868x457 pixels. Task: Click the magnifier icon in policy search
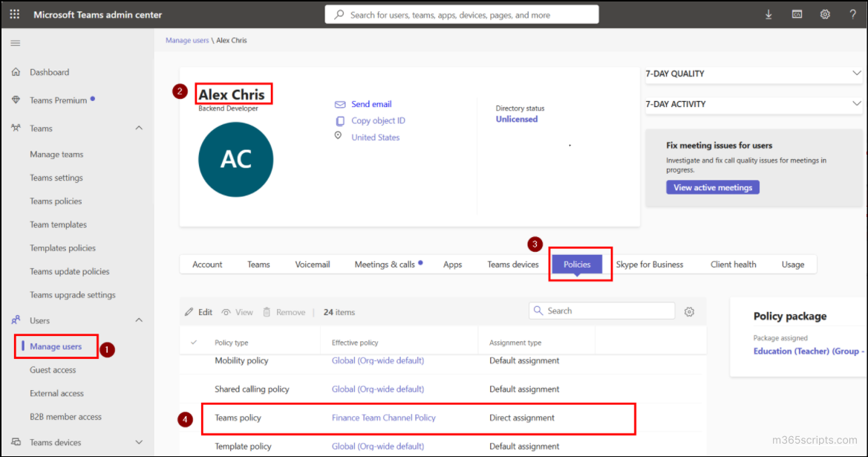[538, 311]
